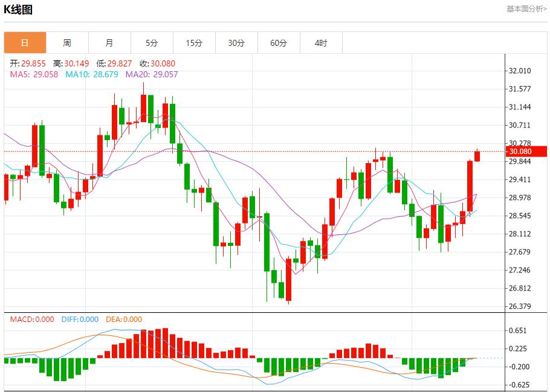Show the 60分 interval chart
This screenshot has height=392, width=550.
[279, 43]
